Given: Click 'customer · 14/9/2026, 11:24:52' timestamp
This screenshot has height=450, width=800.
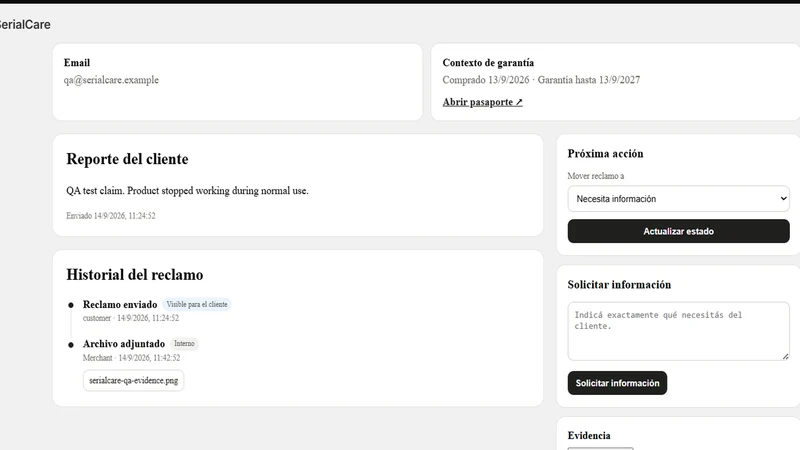Looking at the screenshot, I should click(131, 318).
